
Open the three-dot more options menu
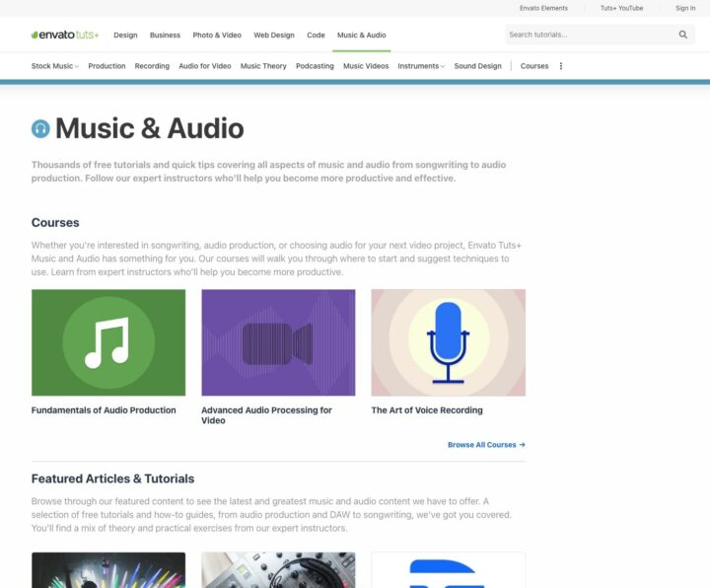point(561,66)
